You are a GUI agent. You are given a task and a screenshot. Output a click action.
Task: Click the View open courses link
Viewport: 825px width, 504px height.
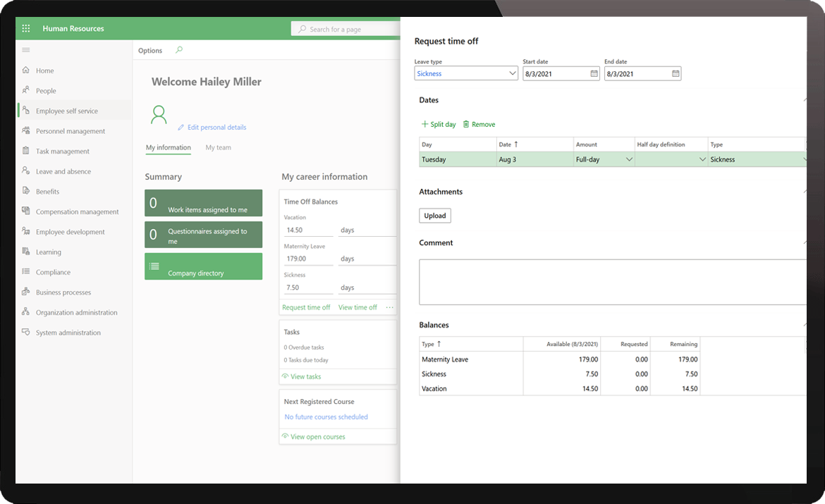tap(317, 437)
